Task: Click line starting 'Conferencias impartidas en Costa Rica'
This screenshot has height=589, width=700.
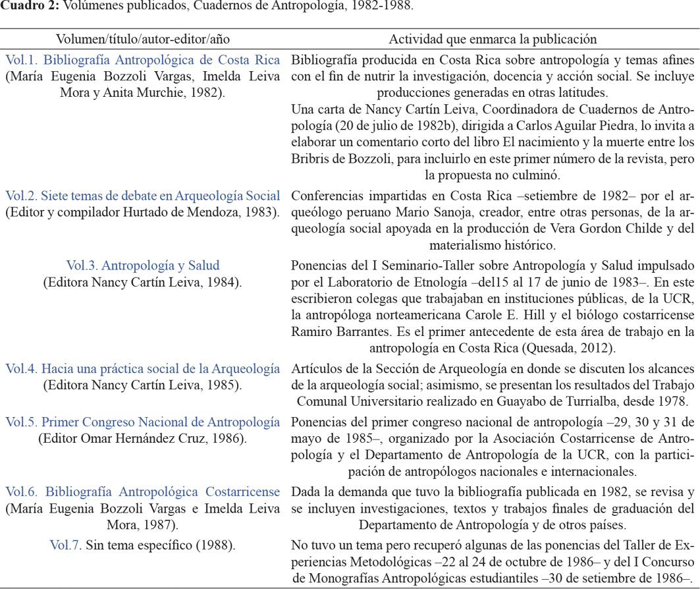Action: (x=493, y=196)
